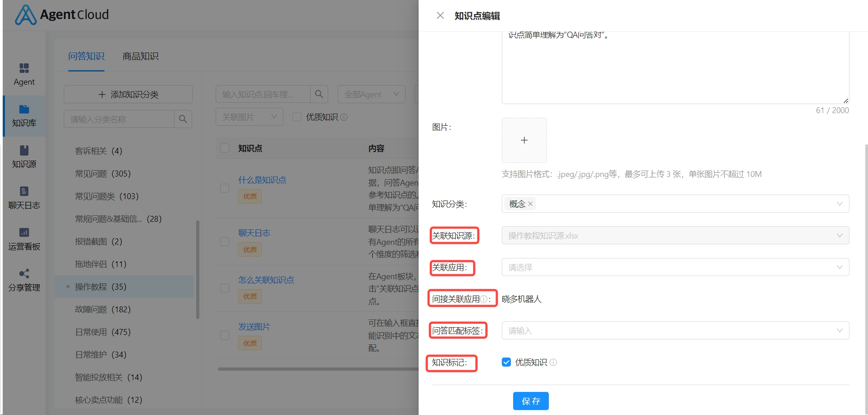Click the 内容 column header

click(x=376, y=148)
